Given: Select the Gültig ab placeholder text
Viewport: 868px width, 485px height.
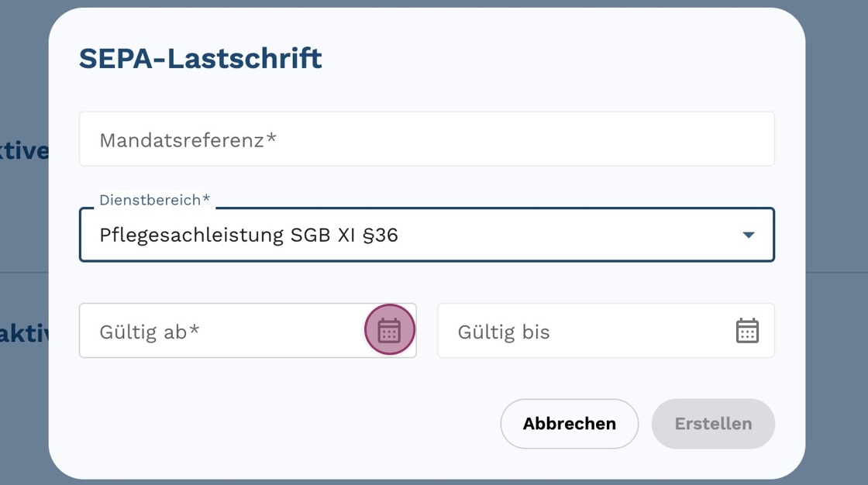Looking at the screenshot, I should coord(150,332).
